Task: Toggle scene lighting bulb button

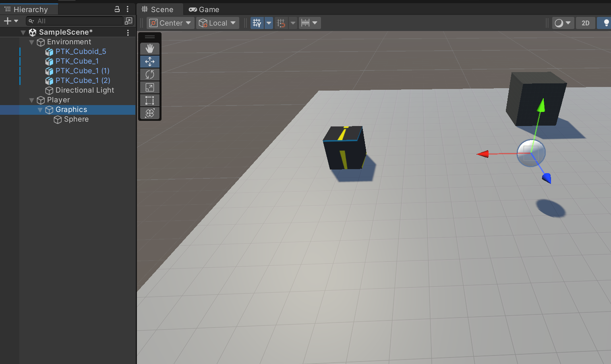Action: [605, 23]
